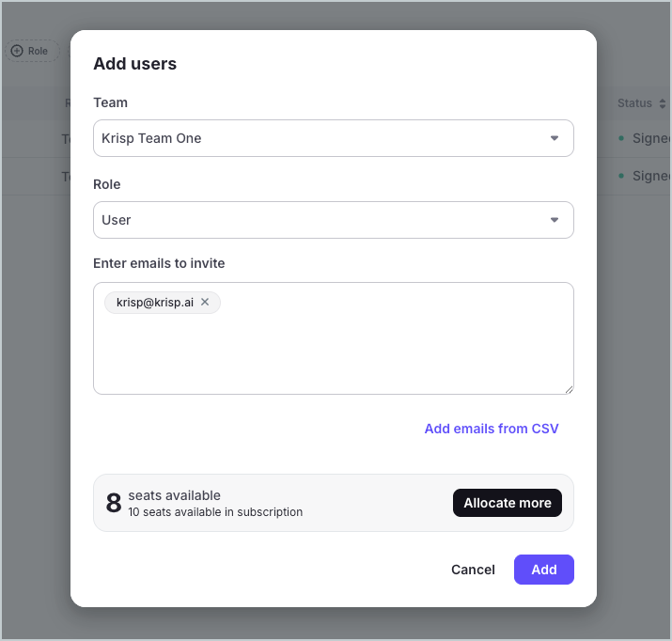
Task: Confirm with the purple Add button
Action: pos(543,570)
